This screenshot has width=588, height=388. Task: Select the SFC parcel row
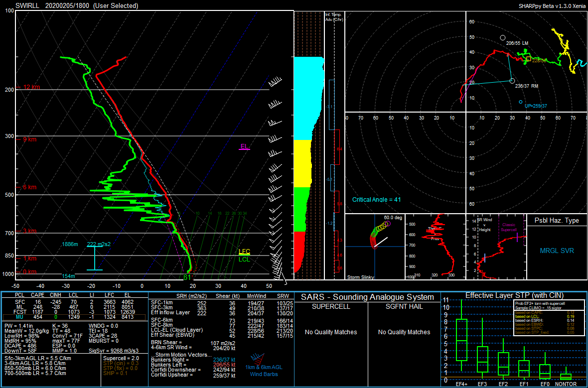pyautogui.click(x=74, y=302)
